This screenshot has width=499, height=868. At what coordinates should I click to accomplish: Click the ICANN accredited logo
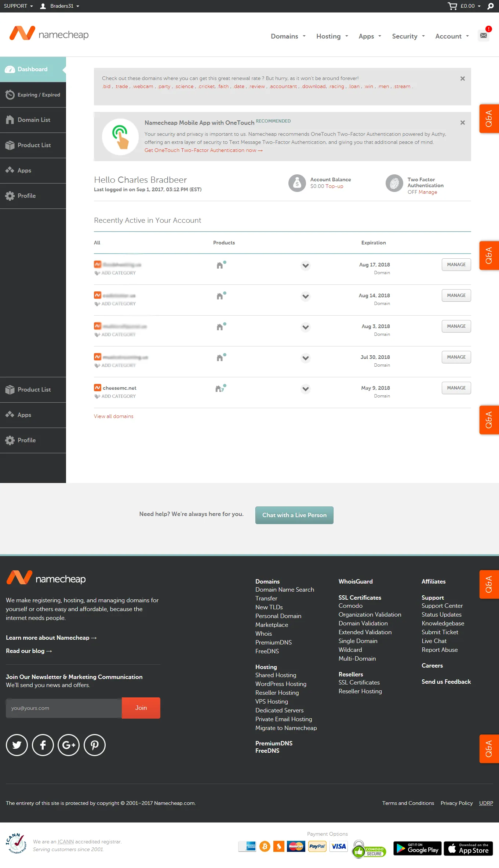(16, 843)
